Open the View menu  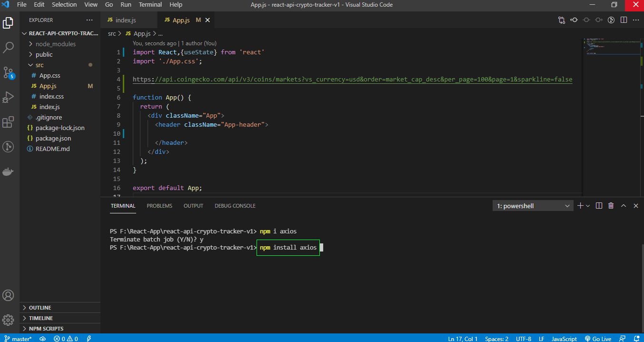pyautogui.click(x=91, y=4)
